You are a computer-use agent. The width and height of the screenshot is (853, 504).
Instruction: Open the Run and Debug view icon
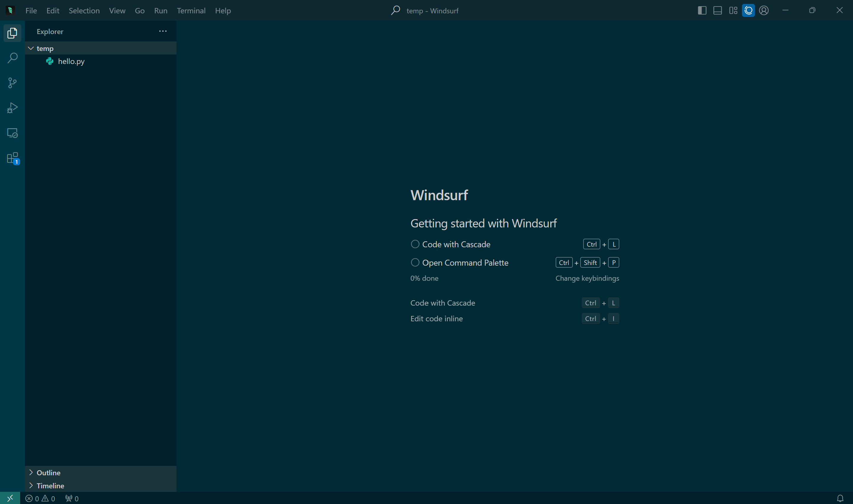pos(12,108)
